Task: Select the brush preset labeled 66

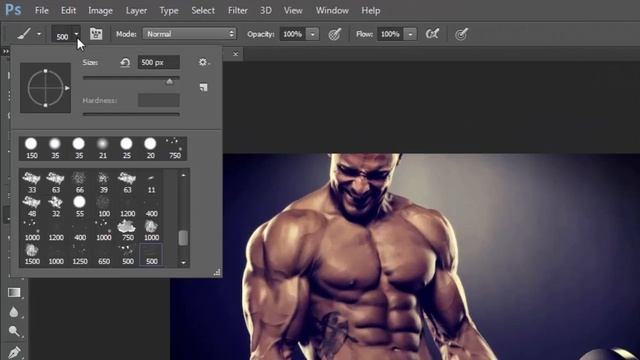Action: coord(80,182)
